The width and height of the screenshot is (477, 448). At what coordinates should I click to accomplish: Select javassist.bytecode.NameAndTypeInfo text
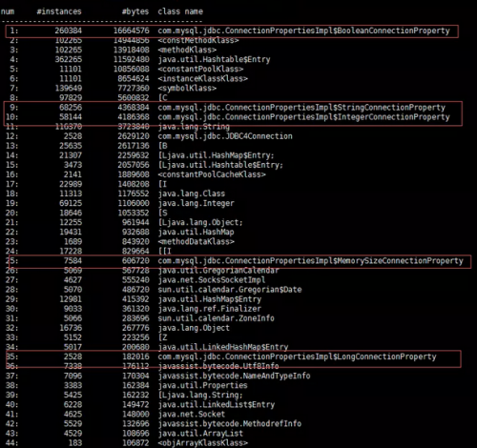tap(234, 376)
